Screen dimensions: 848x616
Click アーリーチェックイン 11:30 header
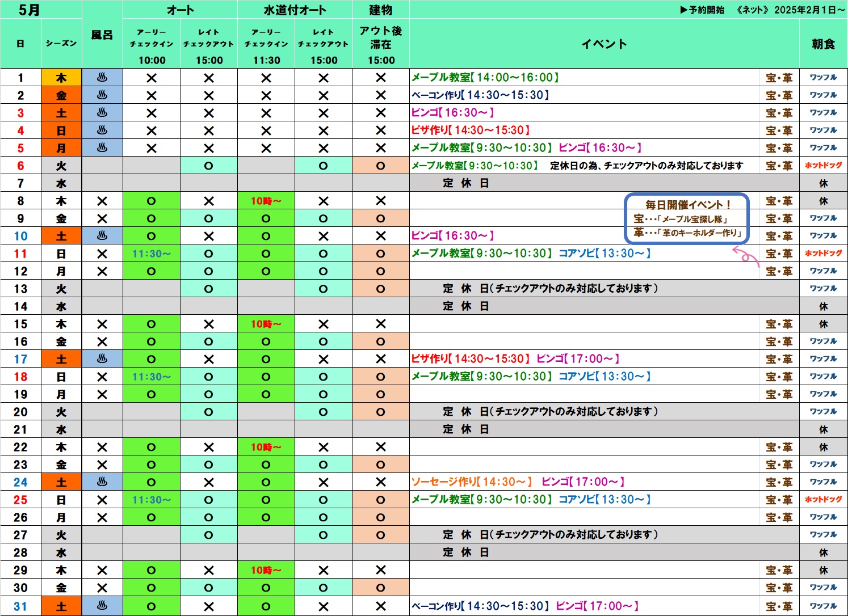[x=266, y=45]
